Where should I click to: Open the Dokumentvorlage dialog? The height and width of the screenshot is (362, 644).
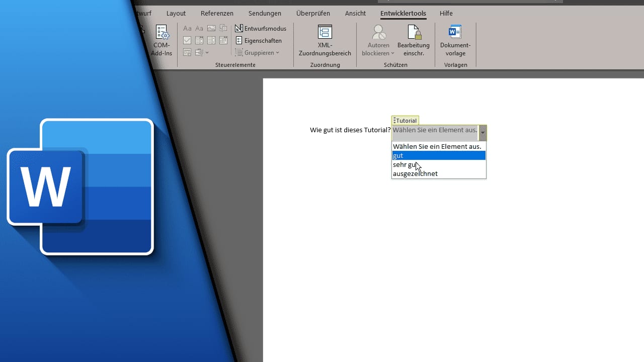[455, 40]
